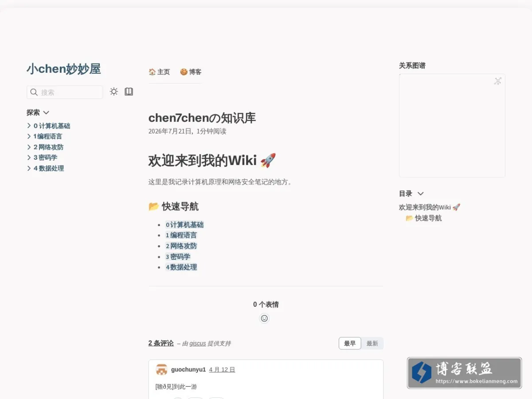Click the 2026年7月21日 date text
Screen dimensions: 532x399
point(170,131)
